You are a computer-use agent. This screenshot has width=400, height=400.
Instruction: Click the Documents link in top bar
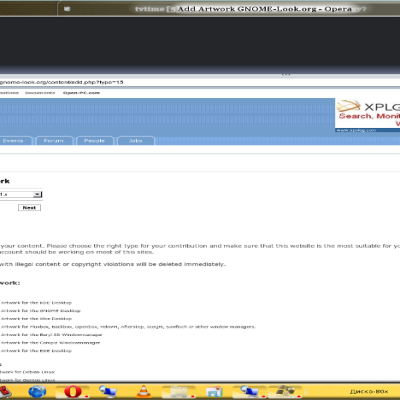tap(40, 93)
